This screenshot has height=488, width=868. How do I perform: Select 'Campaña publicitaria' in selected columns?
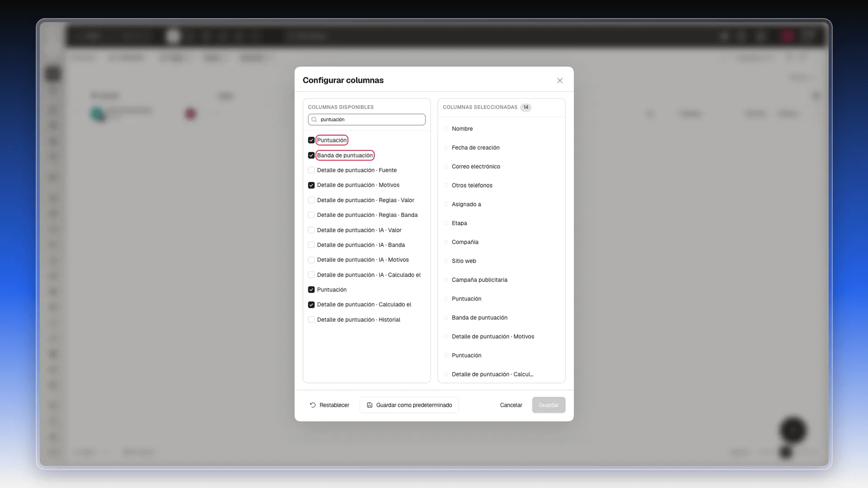coord(501,280)
